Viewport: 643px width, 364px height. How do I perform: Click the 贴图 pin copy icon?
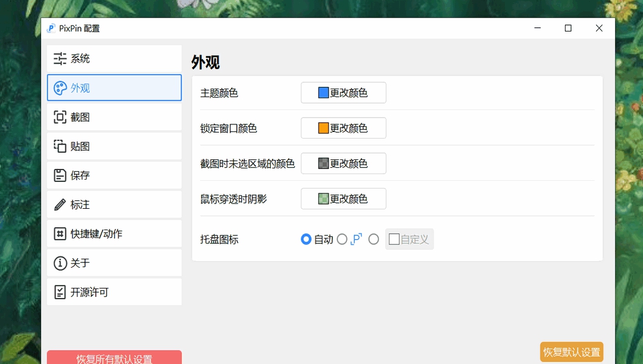pyautogui.click(x=60, y=146)
